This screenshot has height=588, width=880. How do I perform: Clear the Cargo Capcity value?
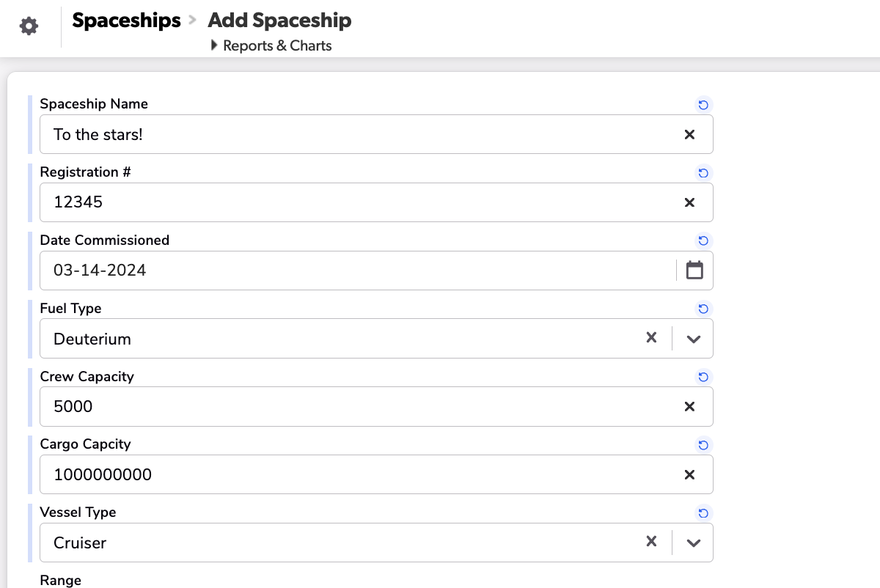coord(689,474)
